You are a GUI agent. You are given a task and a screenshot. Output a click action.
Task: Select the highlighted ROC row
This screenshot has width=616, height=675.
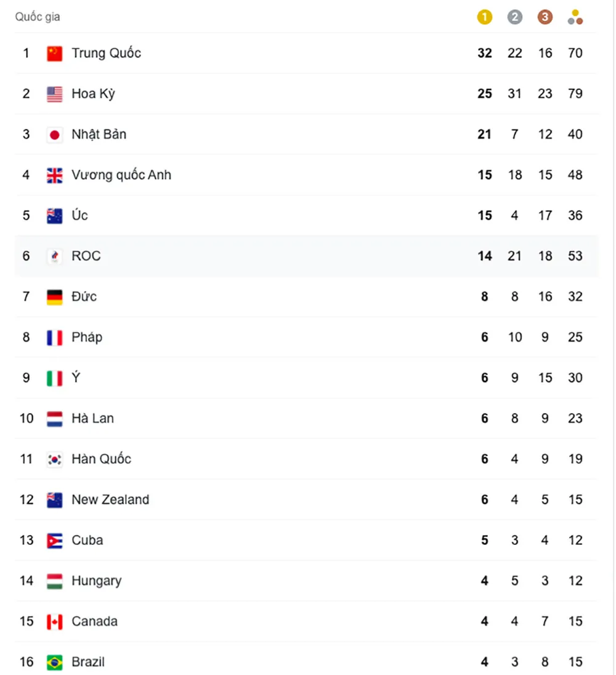(x=246, y=256)
